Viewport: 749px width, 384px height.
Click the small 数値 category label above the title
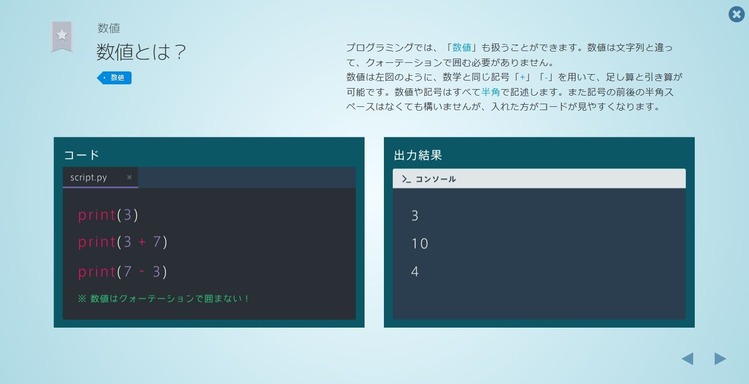pos(109,28)
